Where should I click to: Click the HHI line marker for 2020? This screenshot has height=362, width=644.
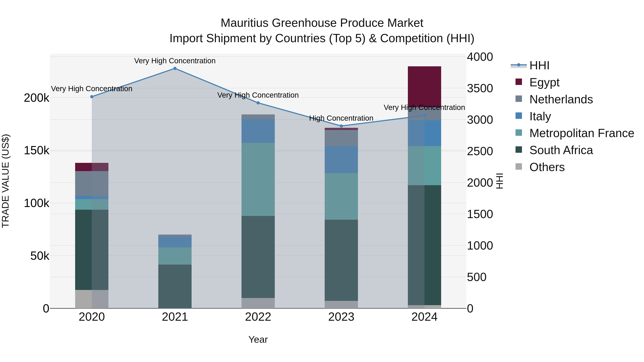92,97
